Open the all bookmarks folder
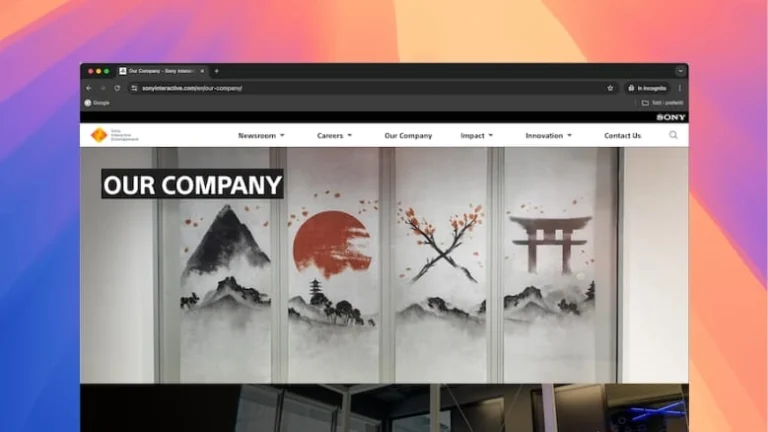The width and height of the screenshot is (768, 432). click(x=662, y=103)
